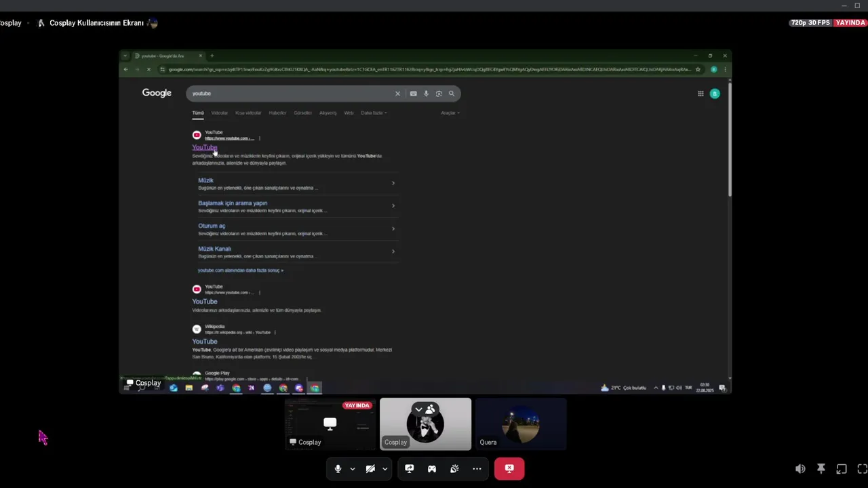The width and height of the screenshot is (868, 488).
Task: Open Google apps grid icon
Action: 701,94
